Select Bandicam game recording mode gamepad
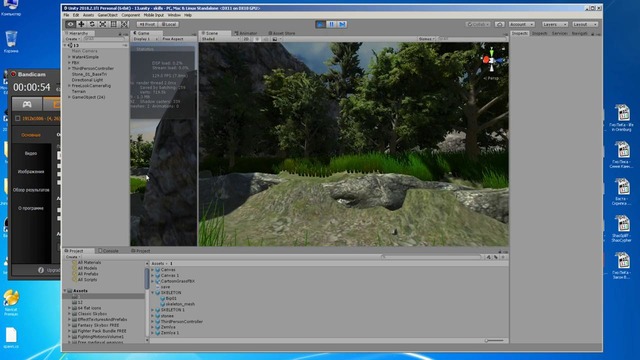This screenshot has width=640, height=360. point(27,104)
